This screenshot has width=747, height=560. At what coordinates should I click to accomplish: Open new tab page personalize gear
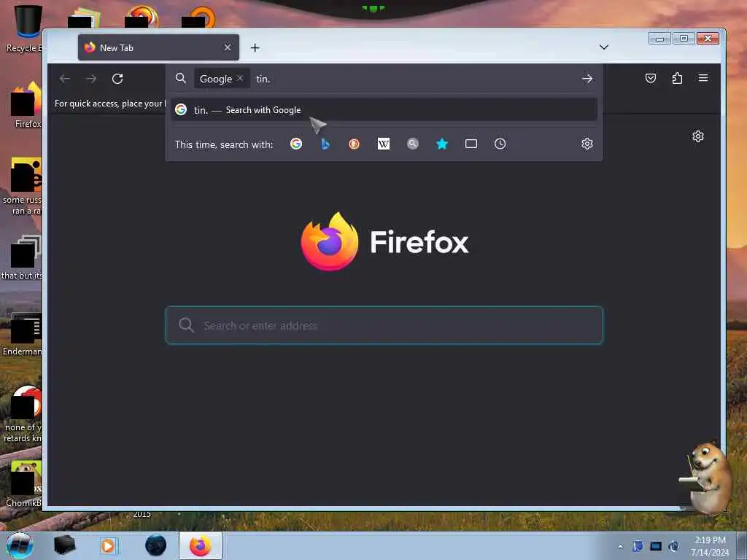(x=698, y=136)
